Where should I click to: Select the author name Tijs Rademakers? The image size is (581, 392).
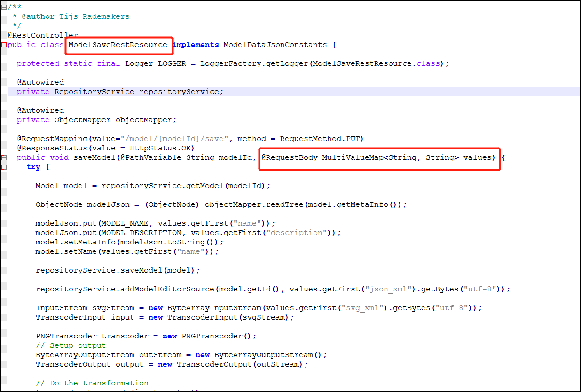click(94, 16)
